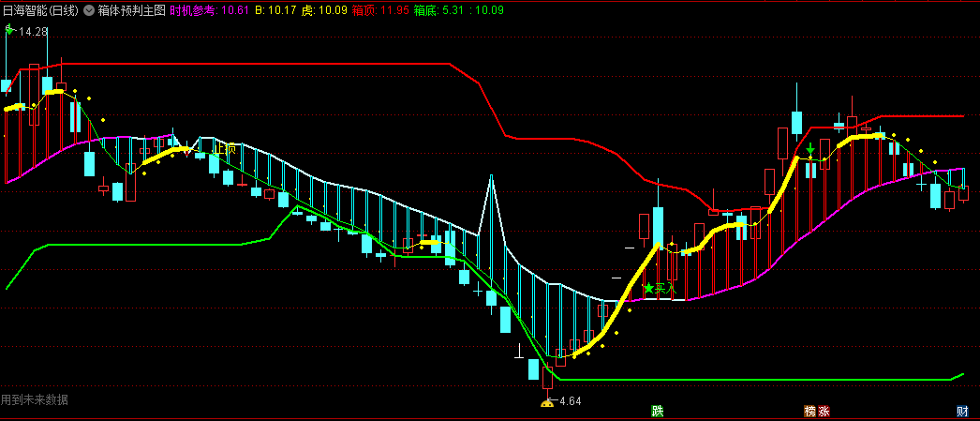Click the 财 marker at the bottom right
The image size is (980, 421).
[x=962, y=412]
